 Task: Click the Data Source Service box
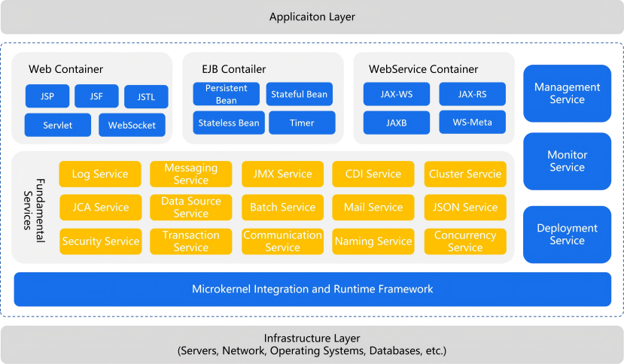191,208
